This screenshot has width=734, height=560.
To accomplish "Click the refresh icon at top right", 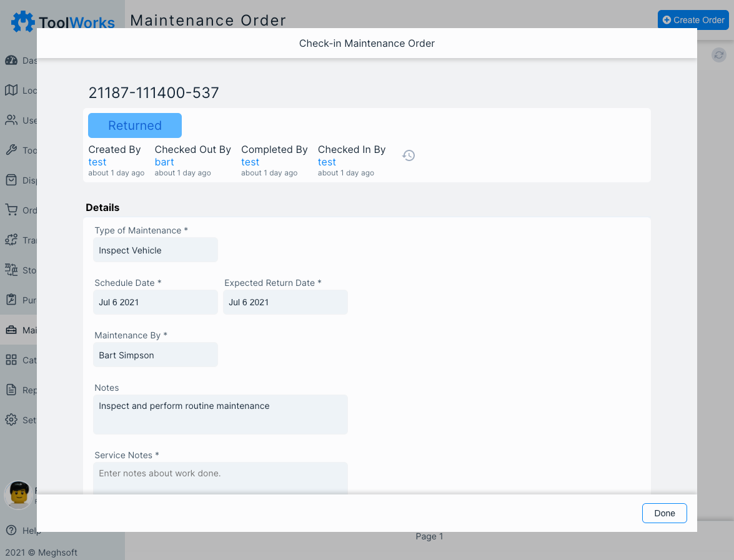I will point(718,55).
